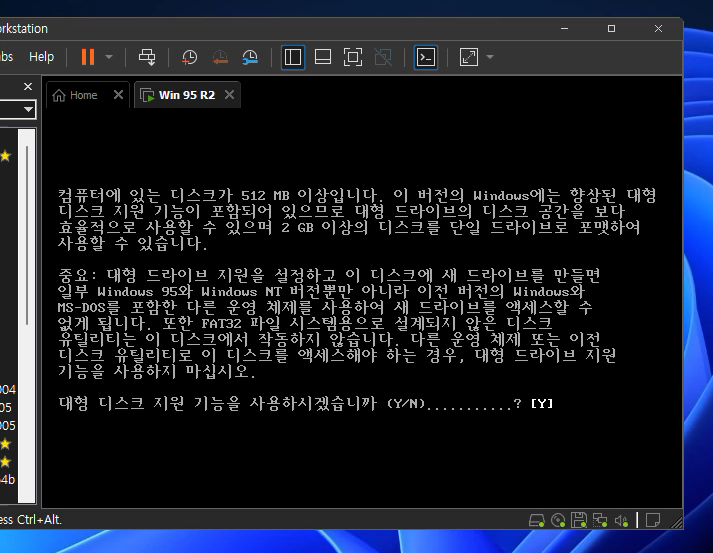
Task: Click the network adapter status icon
Action: click(600, 520)
